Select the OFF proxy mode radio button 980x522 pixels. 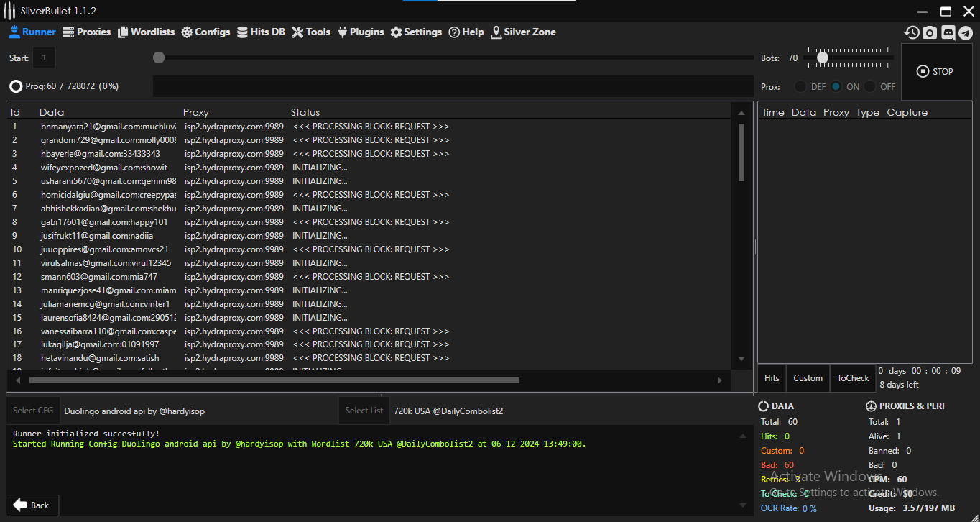point(870,86)
